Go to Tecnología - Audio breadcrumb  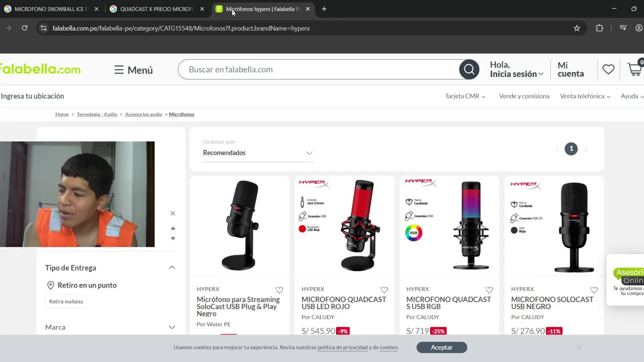tap(97, 114)
